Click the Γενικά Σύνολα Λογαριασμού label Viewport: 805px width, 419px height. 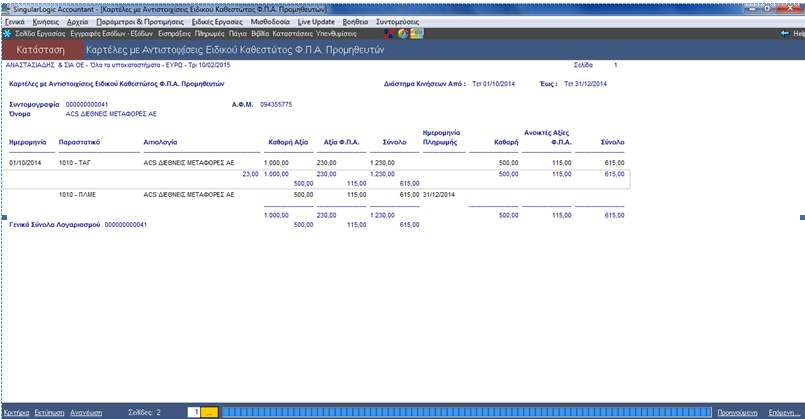[x=54, y=225]
